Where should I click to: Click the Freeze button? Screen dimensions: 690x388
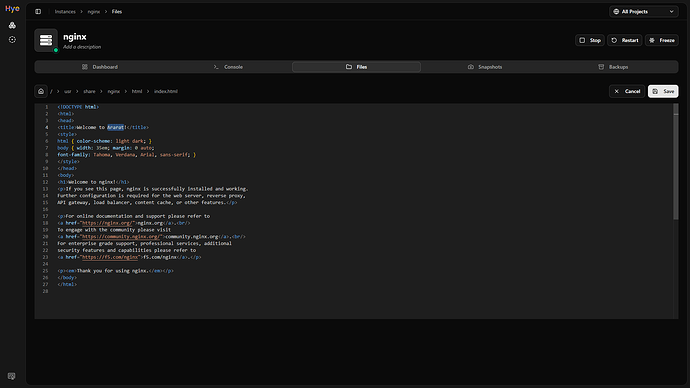click(x=662, y=40)
